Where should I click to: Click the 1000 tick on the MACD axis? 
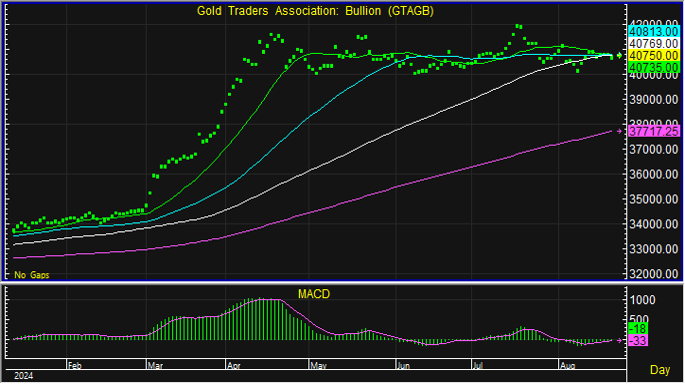click(643, 300)
